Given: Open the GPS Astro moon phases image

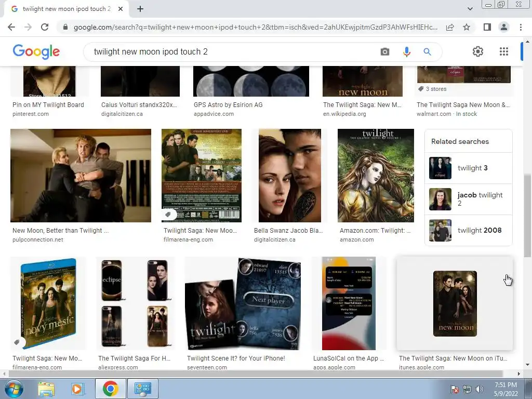Looking at the screenshot, I should pyautogui.click(x=251, y=82).
